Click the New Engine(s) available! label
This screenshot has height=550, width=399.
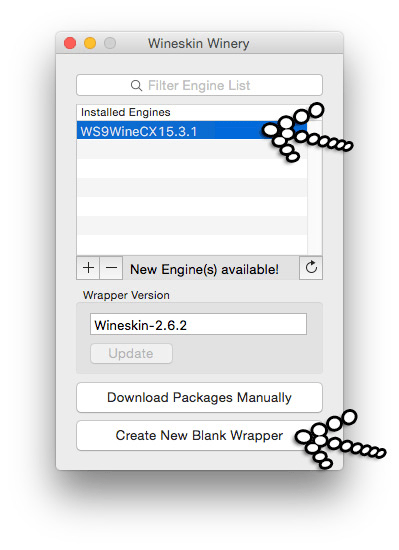click(204, 269)
